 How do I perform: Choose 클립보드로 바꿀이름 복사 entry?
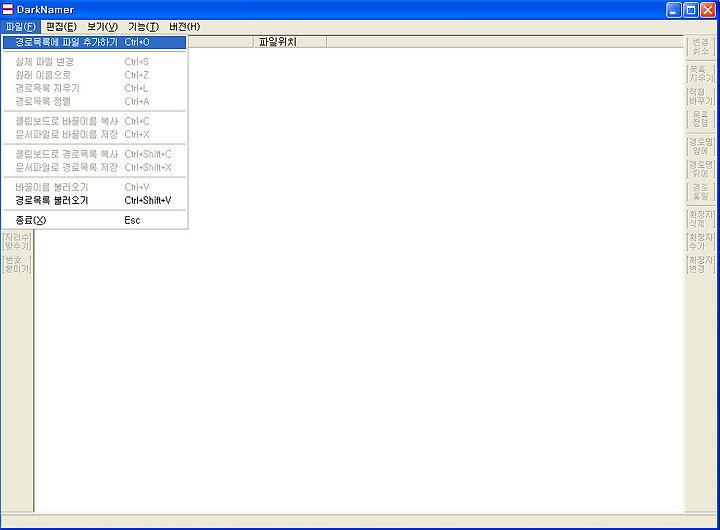[95, 121]
